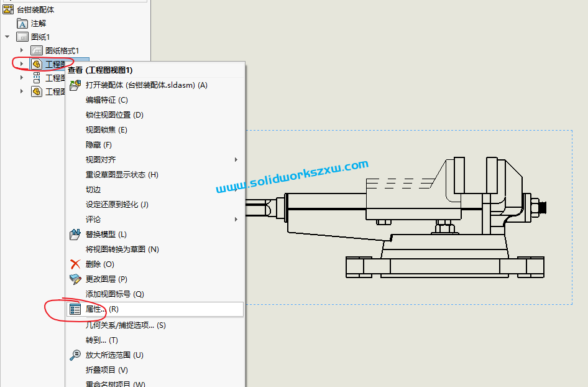Choose 锁住视图位置 (D) from context menu
This screenshot has width=588, height=387.
pyautogui.click(x=114, y=115)
